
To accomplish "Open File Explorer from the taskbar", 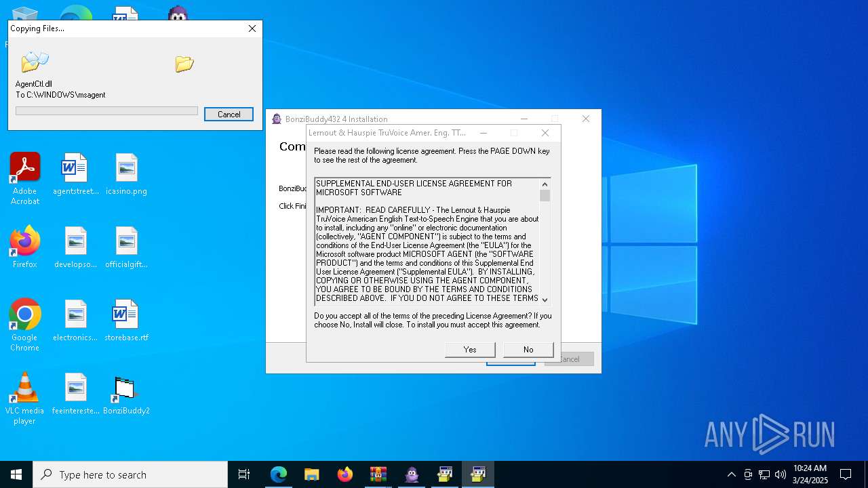I will (x=312, y=474).
